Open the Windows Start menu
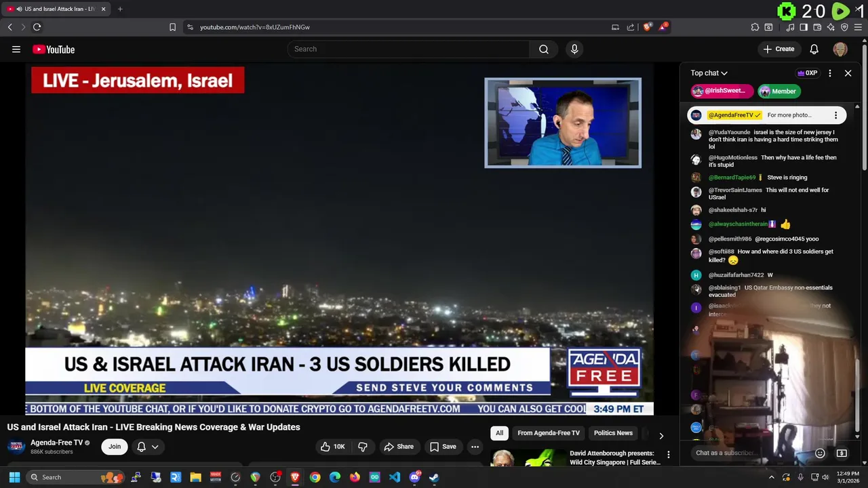The width and height of the screenshot is (868, 488). pyautogui.click(x=14, y=477)
